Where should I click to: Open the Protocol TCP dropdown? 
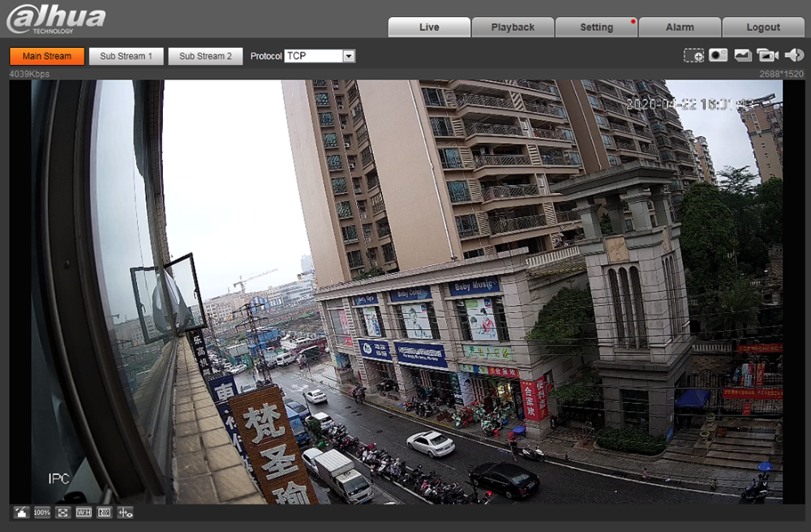pos(320,56)
